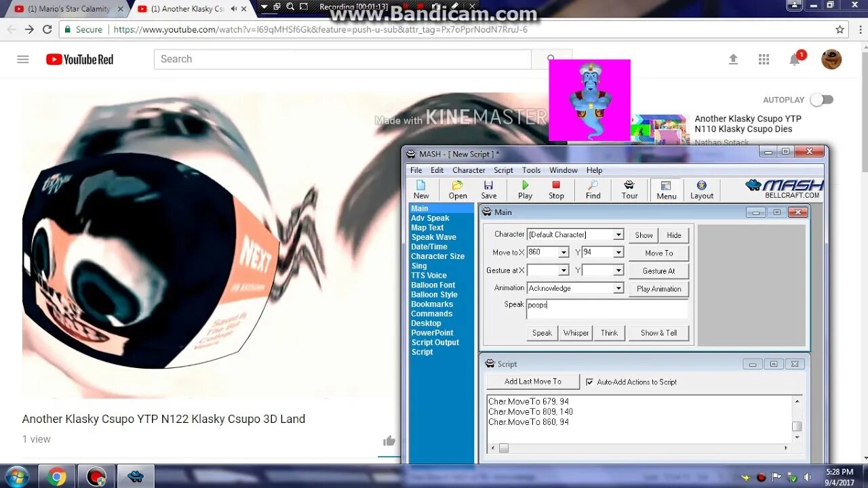Click the Chrome address bar URL
The width and height of the screenshot is (868, 488).
pyautogui.click(x=320, y=29)
